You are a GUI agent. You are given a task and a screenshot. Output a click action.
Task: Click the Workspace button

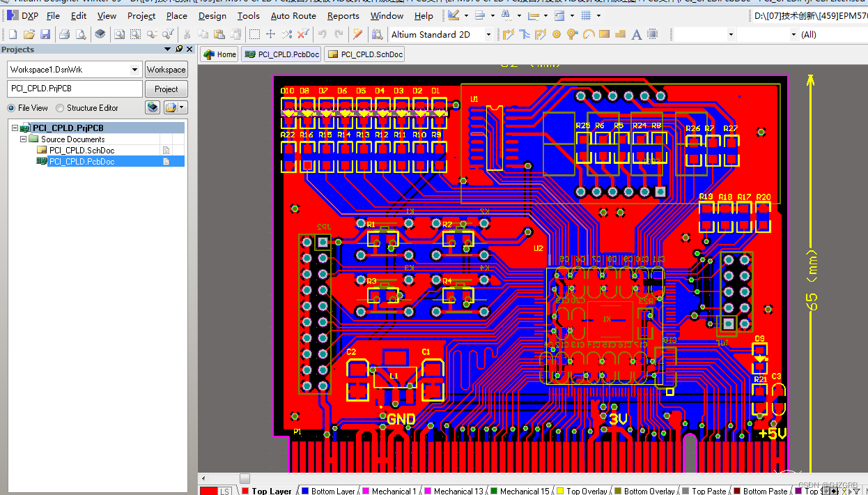tap(166, 69)
